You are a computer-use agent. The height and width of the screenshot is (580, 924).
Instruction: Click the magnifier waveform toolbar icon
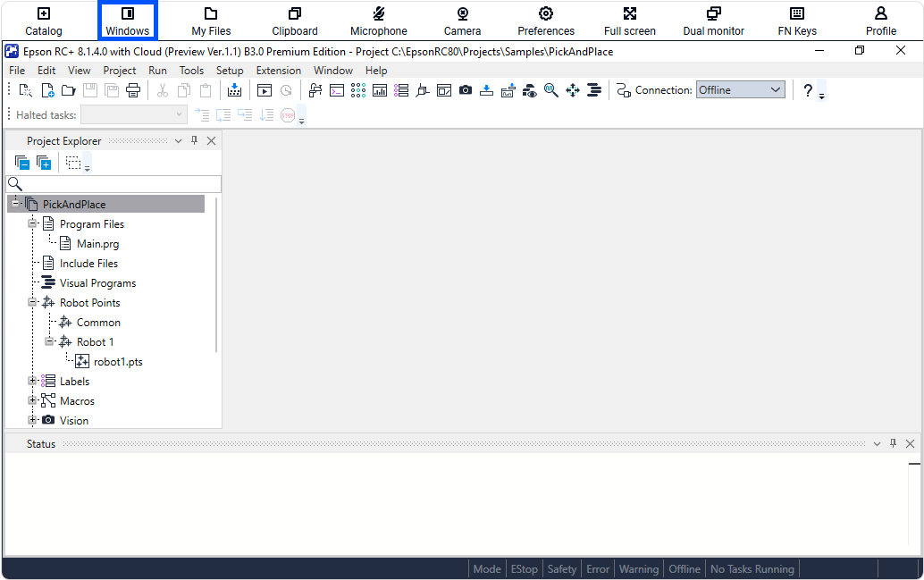coord(551,90)
